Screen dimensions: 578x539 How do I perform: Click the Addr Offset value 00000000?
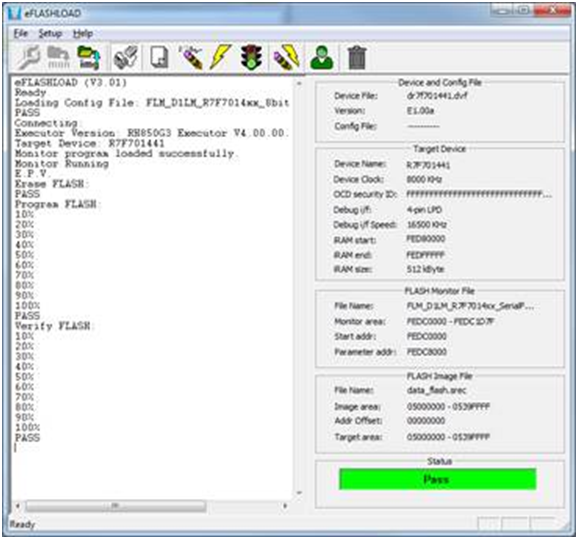[426, 421]
